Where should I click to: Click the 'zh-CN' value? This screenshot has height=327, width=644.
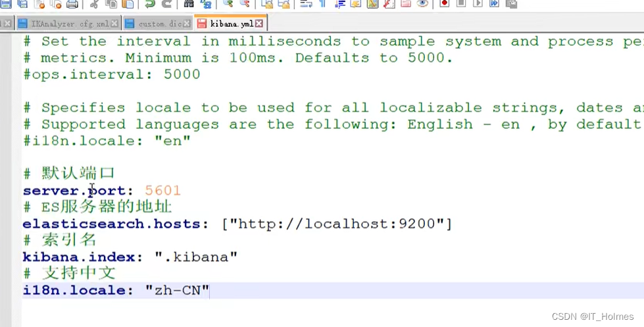click(177, 290)
